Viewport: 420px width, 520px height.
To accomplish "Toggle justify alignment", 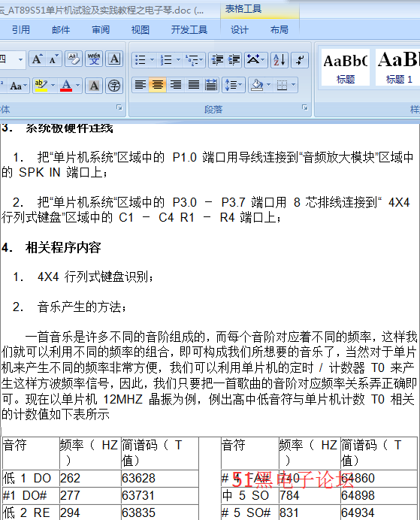I will (194, 85).
